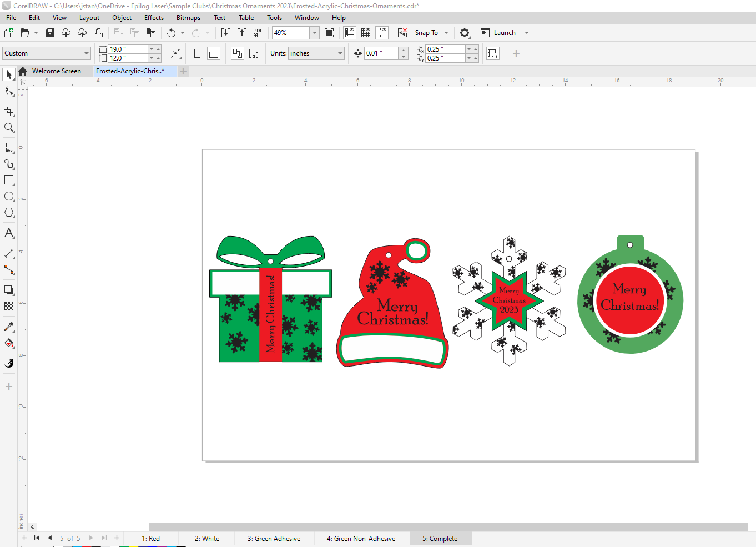Click the Print icon
The height and width of the screenshot is (547, 756).
click(98, 33)
